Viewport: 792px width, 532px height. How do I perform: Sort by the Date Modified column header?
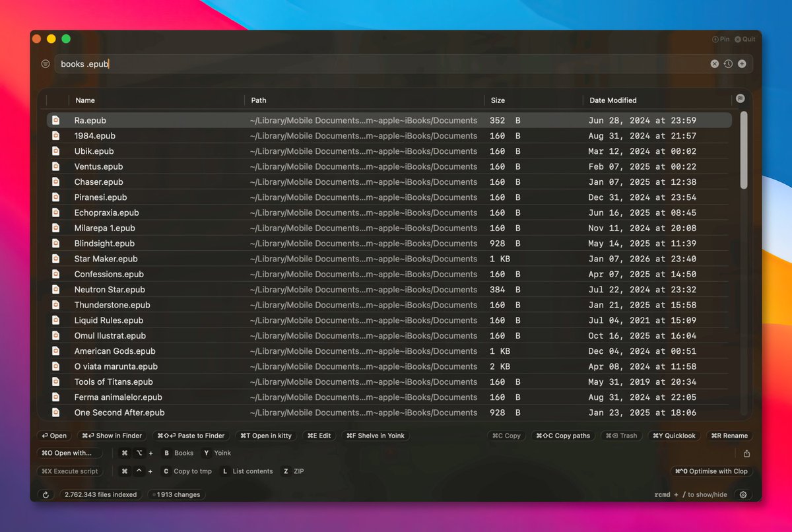(x=613, y=100)
